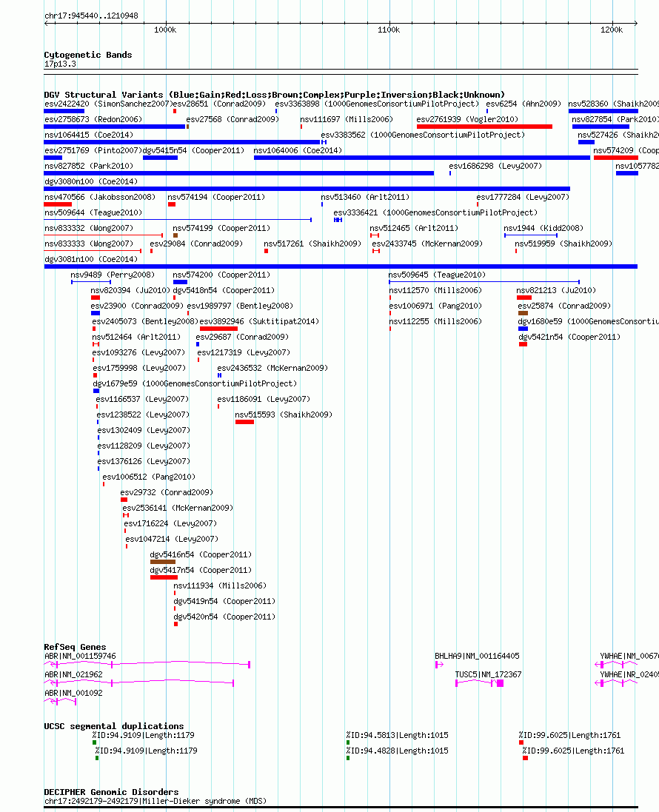Select the TUSC5 gene glyph
Screen dimensions: 659x812
pyautogui.click(x=479, y=683)
